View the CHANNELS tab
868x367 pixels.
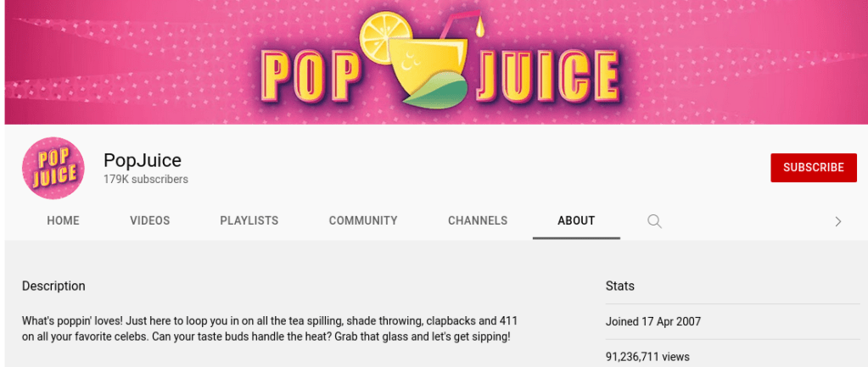tap(478, 221)
